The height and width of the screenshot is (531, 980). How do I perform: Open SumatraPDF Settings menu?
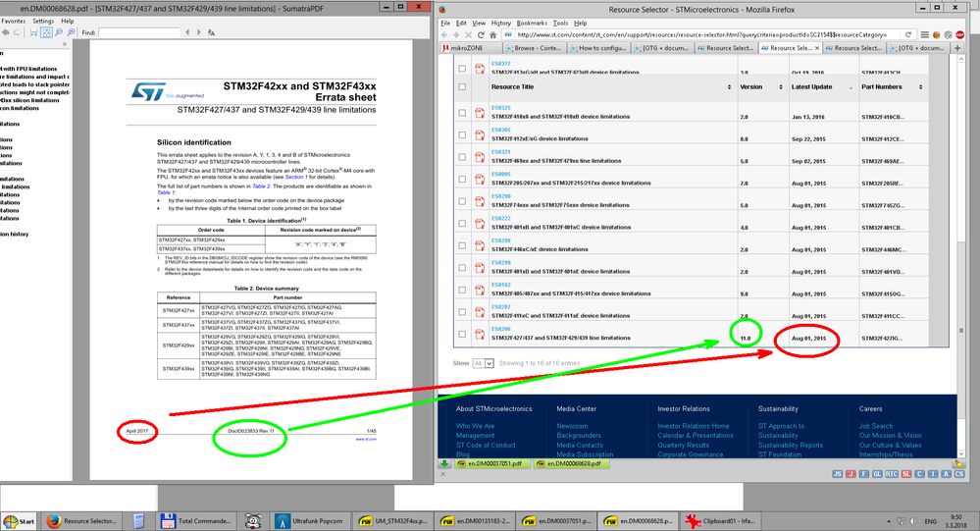(x=43, y=22)
